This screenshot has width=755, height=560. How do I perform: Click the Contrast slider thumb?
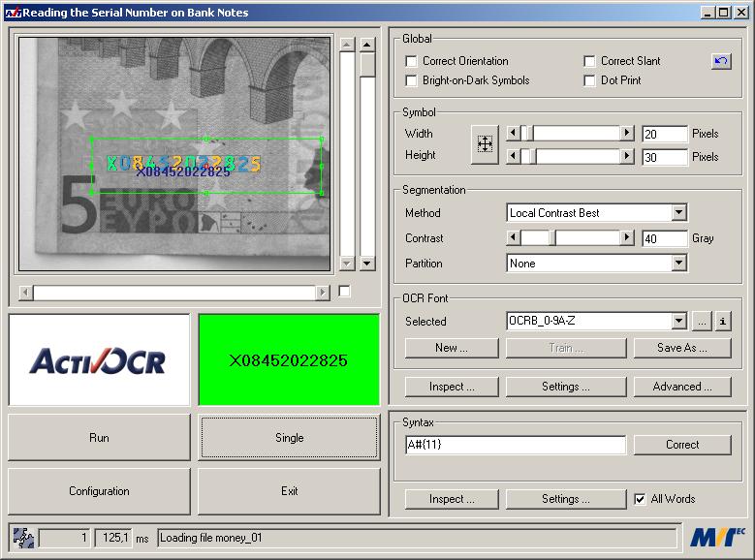[x=552, y=238]
